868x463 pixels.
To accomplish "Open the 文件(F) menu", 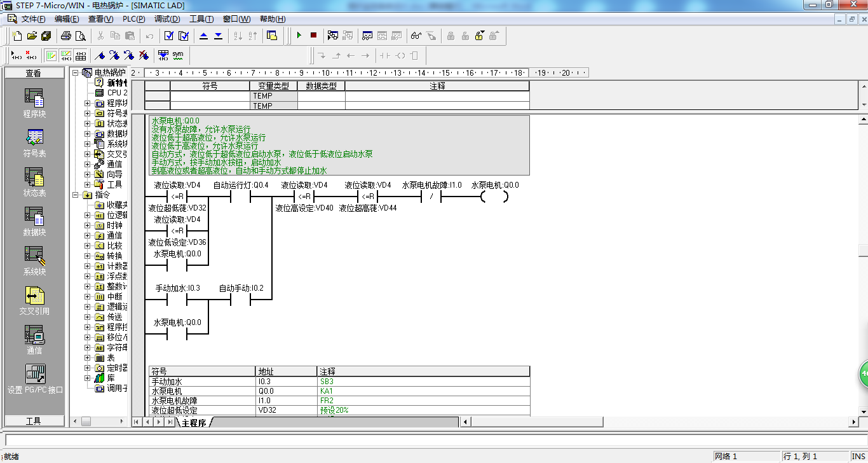I will 33,19.
